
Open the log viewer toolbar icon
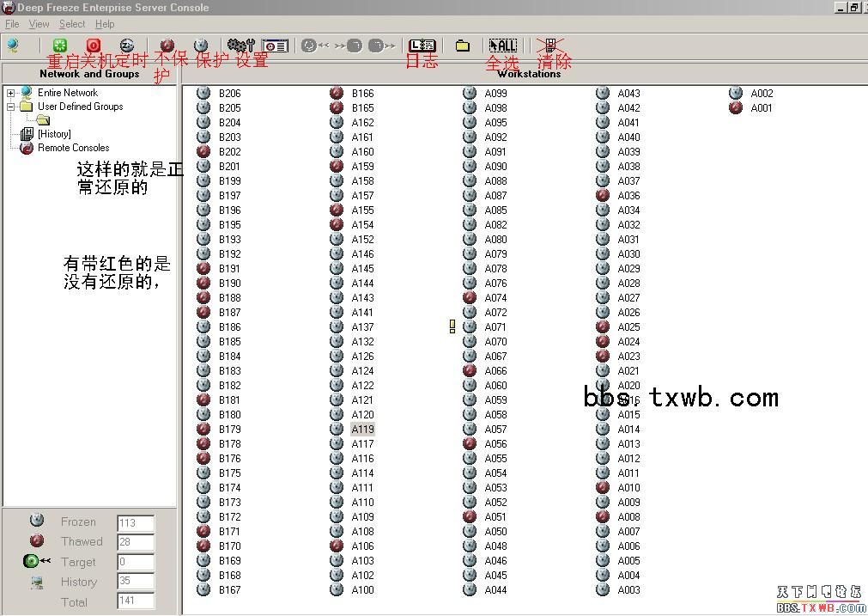click(x=422, y=46)
